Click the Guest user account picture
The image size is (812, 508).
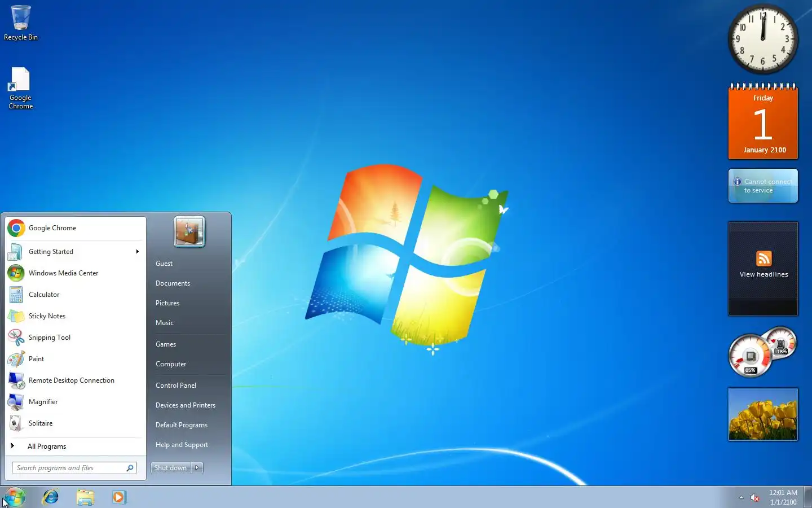189,232
